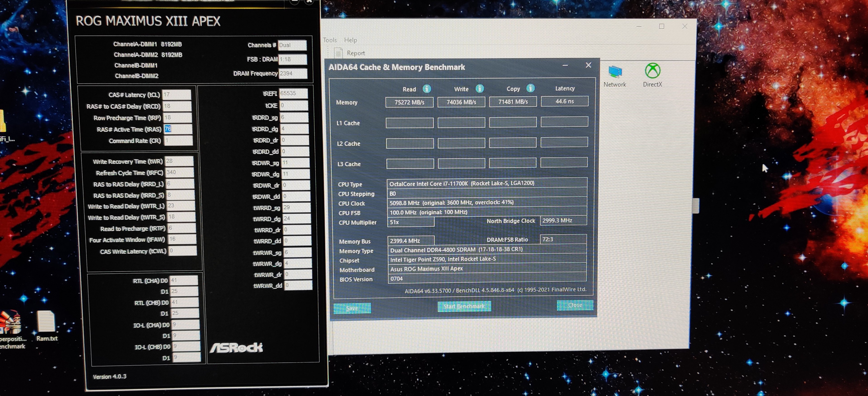868x396 pixels.
Task: Click the tRRD_L value field
Action: (180, 184)
